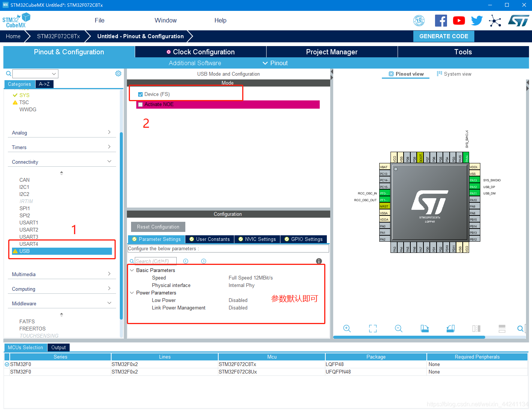Go to previous parameter search result
This screenshot has width=532, height=411.
[186, 261]
